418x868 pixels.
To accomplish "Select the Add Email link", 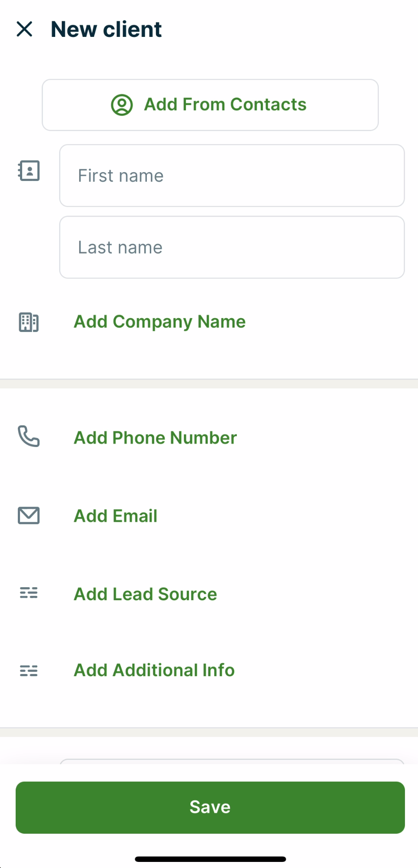I will (116, 516).
